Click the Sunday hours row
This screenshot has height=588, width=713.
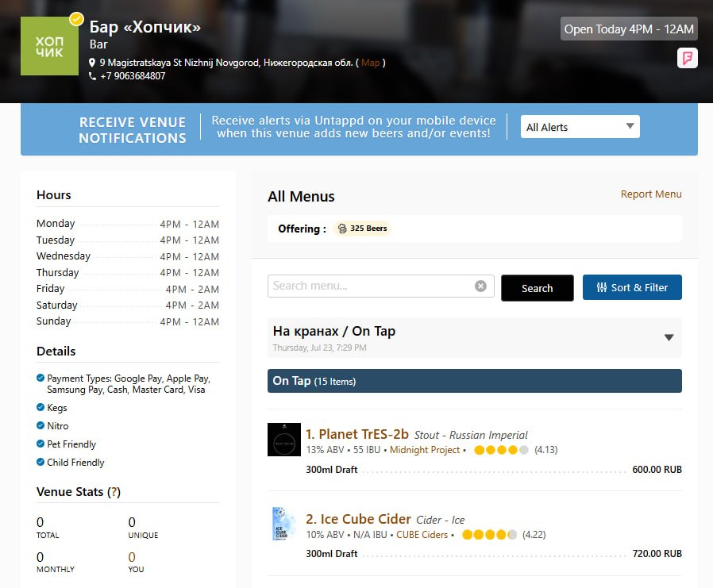[x=128, y=321]
